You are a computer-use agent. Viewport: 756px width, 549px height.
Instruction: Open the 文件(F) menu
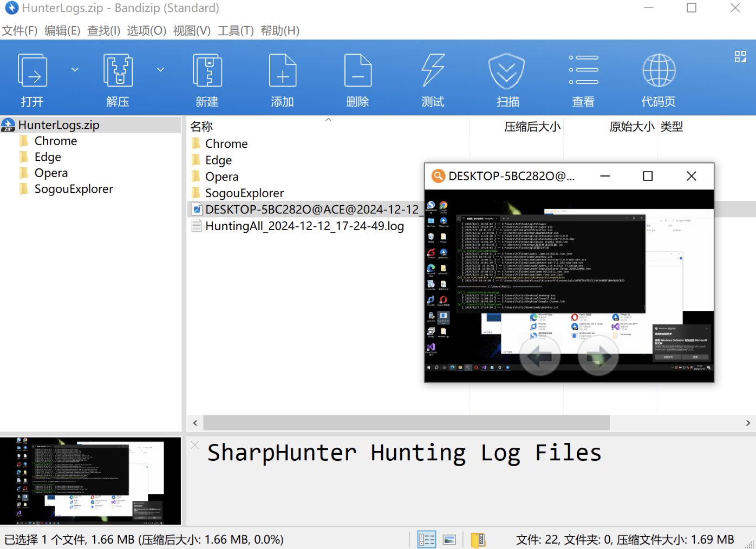(19, 30)
